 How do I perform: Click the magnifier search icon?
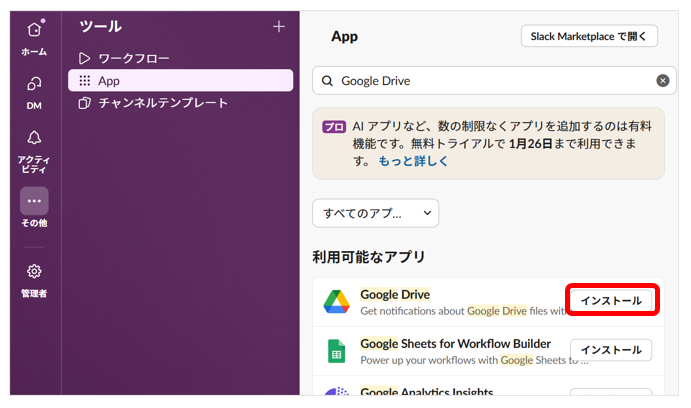pyautogui.click(x=327, y=81)
